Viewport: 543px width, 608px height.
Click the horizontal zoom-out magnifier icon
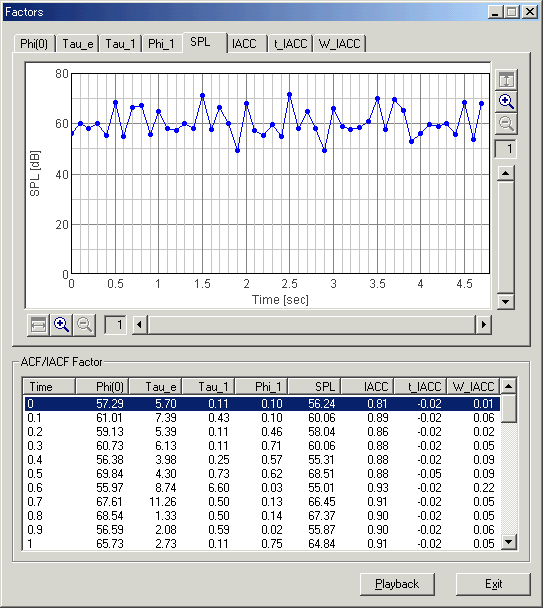[x=84, y=325]
